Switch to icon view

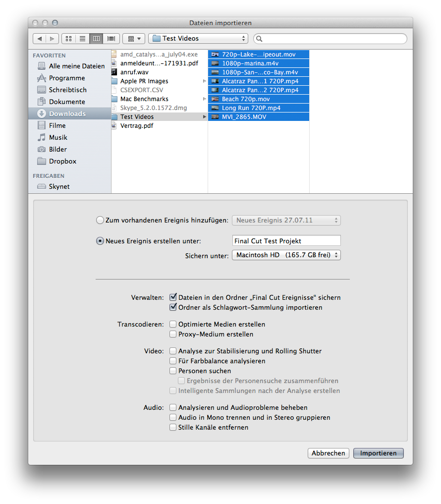(x=68, y=39)
